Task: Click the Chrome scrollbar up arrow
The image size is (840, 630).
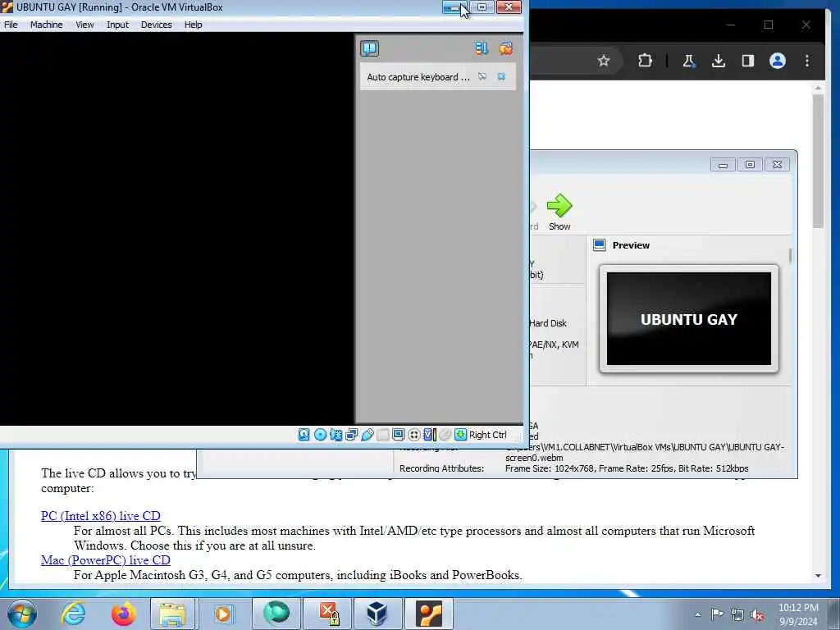Action: [x=818, y=88]
